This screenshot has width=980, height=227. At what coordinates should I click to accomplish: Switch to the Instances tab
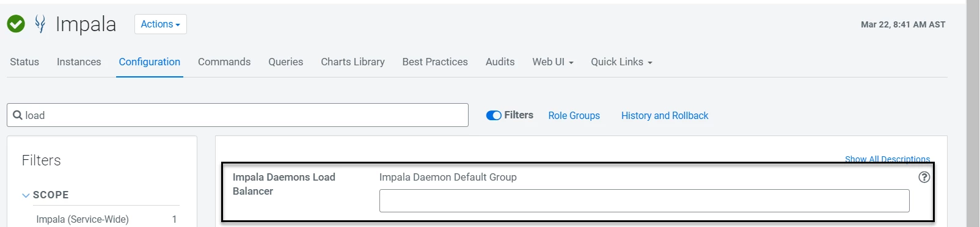point(79,62)
